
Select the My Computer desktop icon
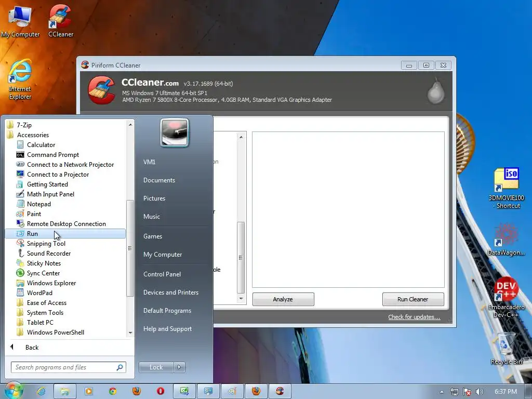coord(20,20)
